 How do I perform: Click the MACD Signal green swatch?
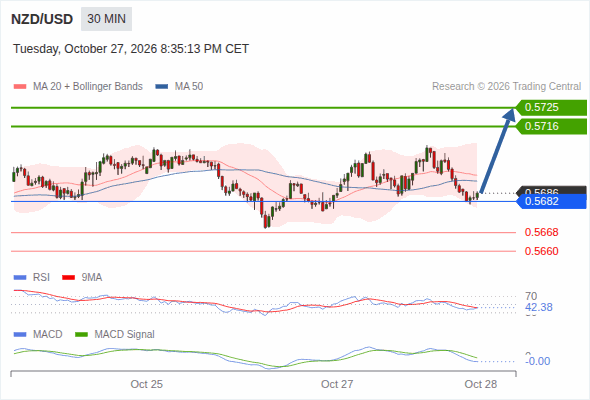81,335
